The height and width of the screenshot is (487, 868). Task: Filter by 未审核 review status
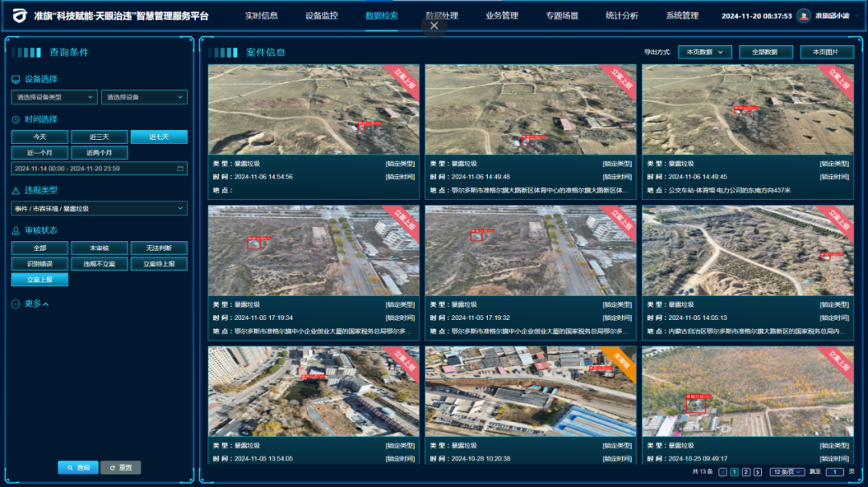99,248
